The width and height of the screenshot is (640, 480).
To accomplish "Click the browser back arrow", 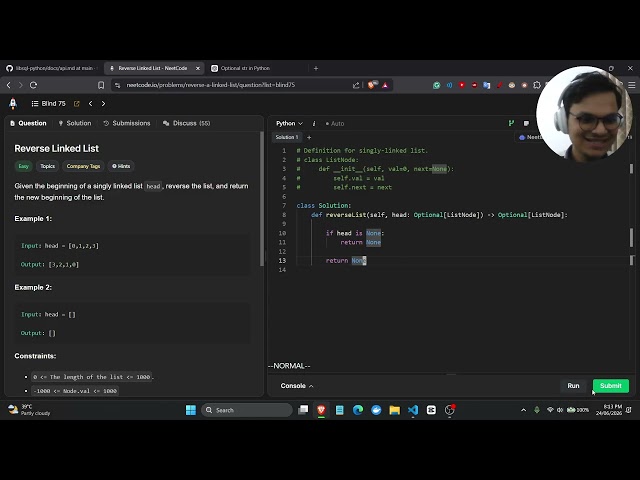I will point(9,85).
